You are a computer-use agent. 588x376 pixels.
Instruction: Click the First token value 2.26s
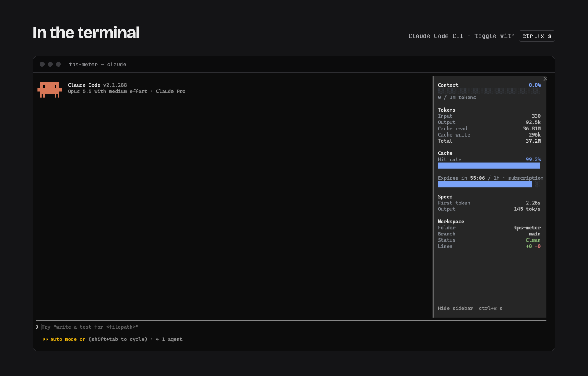pyautogui.click(x=533, y=203)
